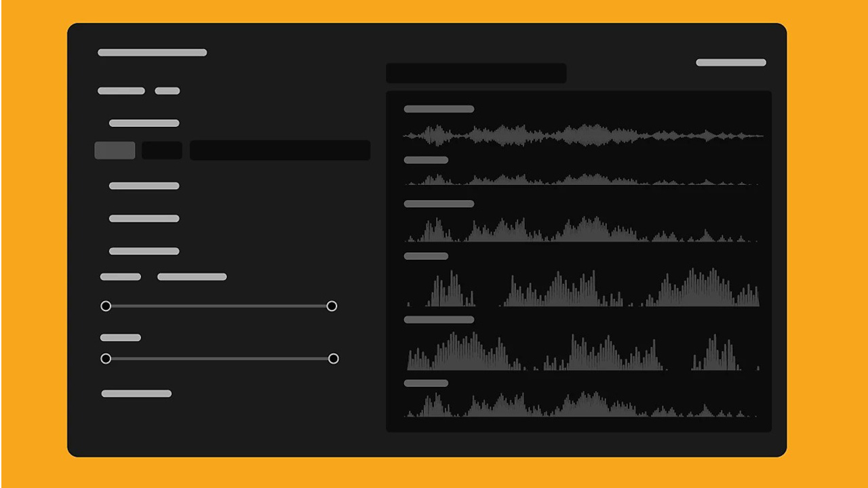Image resolution: width=868 pixels, height=488 pixels.
Task: Click the search field above the results list
Action: coord(476,73)
